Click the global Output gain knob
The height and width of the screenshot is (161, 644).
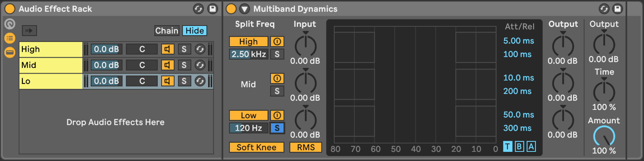pos(604,44)
